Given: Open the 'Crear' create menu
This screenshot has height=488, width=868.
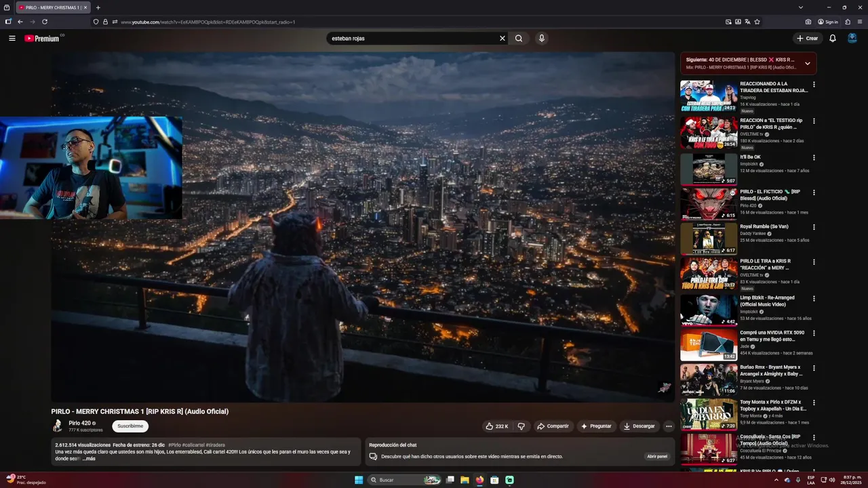Looking at the screenshot, I should click(x=808, y=39).
